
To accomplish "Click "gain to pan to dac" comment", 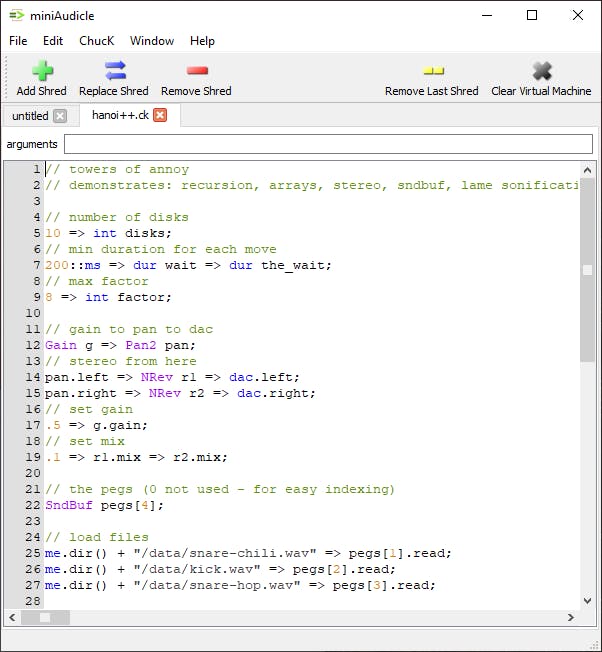I will point(129,329).
